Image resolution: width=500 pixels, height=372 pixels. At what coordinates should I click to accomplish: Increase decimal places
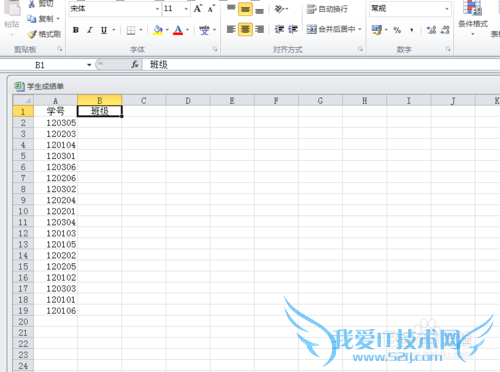431,30
